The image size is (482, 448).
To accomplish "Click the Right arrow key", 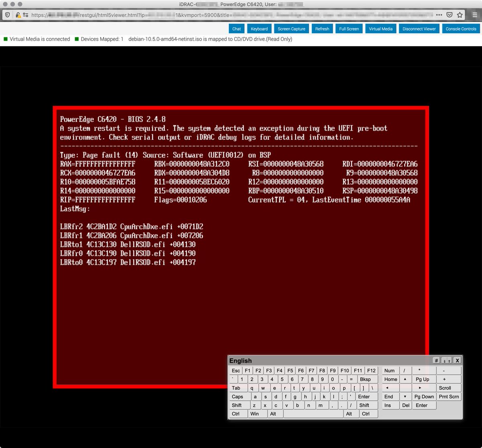I will [x=424, y=388].
